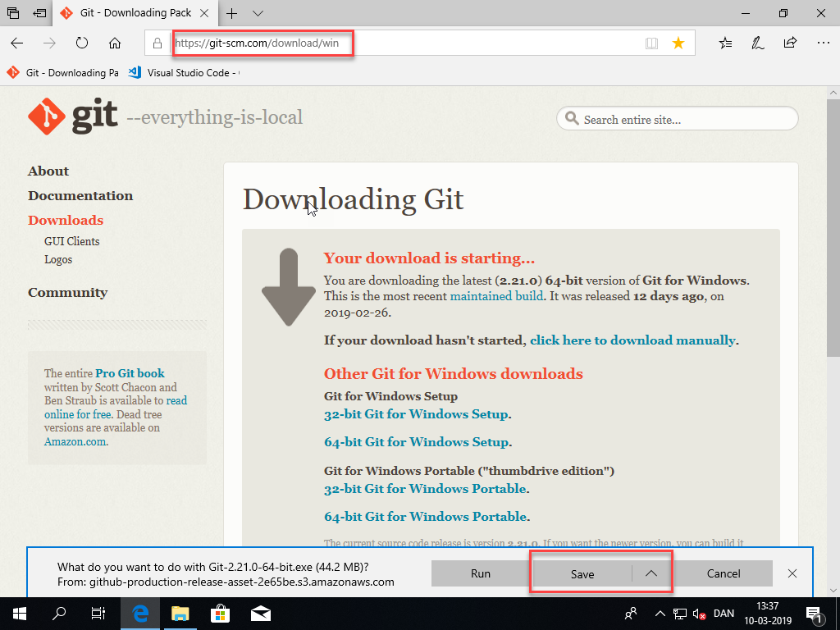Dismiss the download notification bar X
Viewport: 840px width, 630px height.
click(x=792, y=573)
